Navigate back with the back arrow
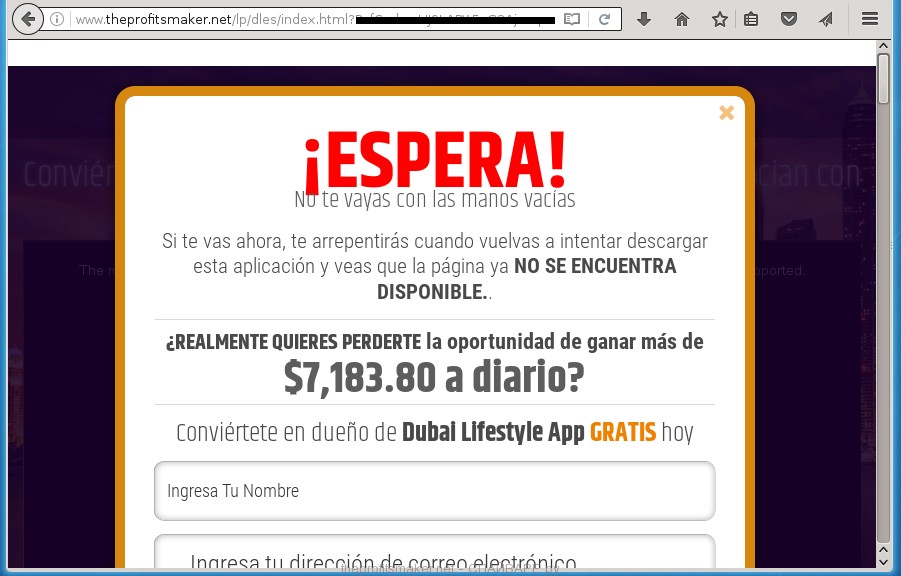901x576 pixels. (28, 18)
